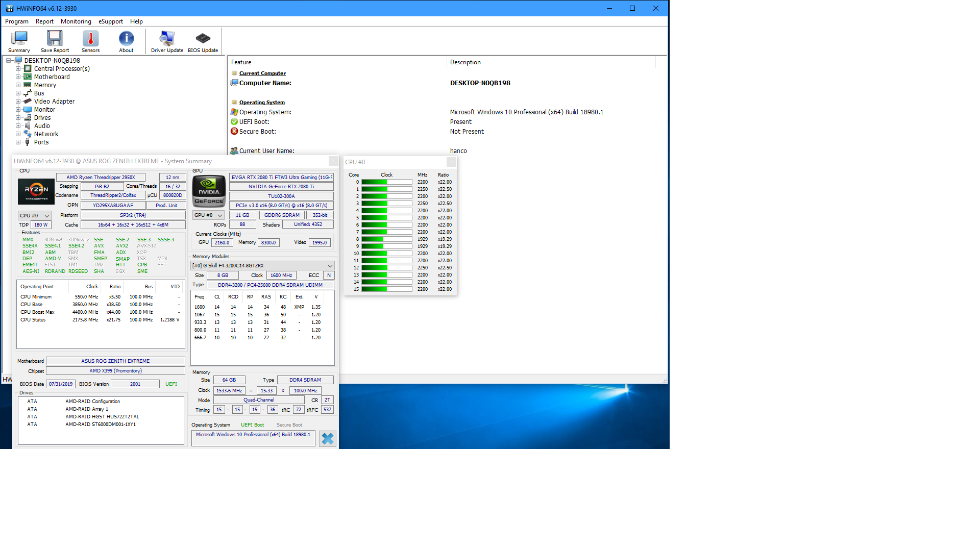Select the Motherboard tree icon
The width and height of the screenshot is (980, 551).
28,77
